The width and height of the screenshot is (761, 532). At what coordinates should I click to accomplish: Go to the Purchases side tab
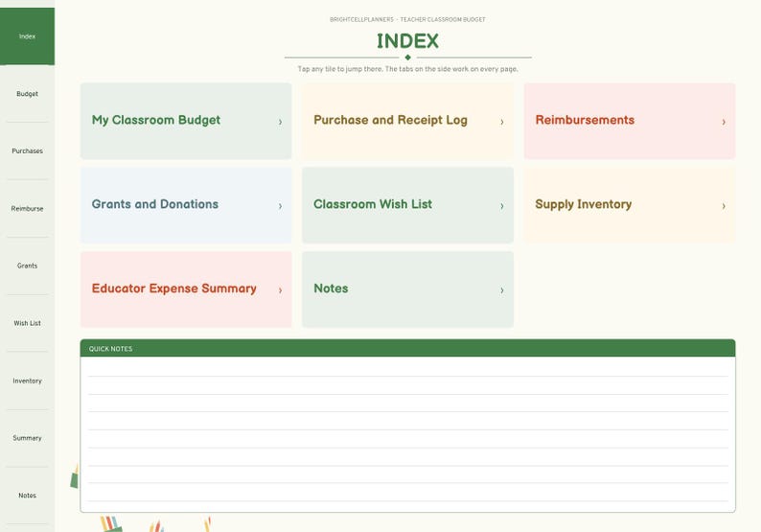(27, 150)
